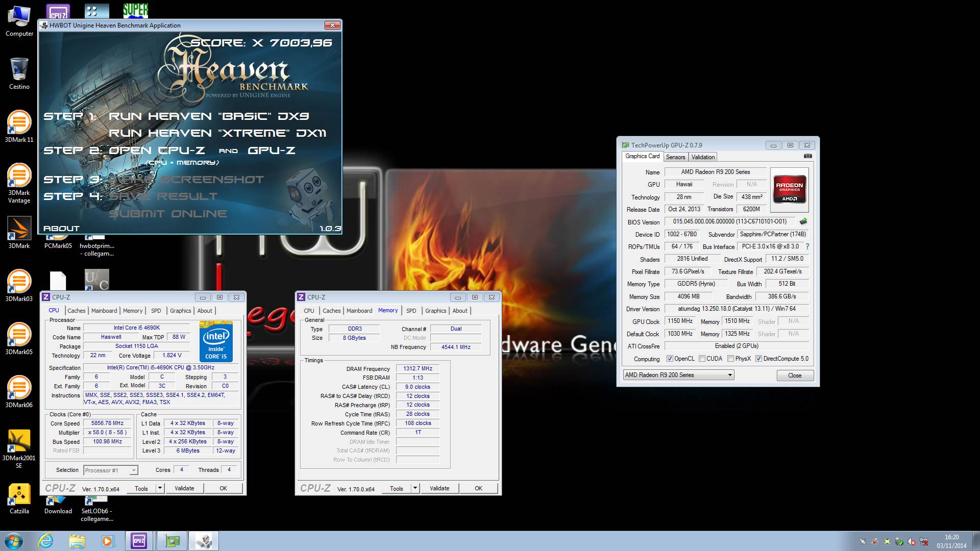Click Core Speed value 5856.78 MHz
This screenshot has width=980, height=551.
pos(107,423)
